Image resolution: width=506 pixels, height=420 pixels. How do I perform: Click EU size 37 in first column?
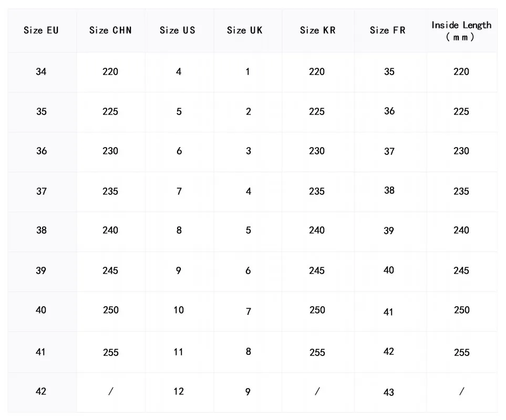(41, 191)
